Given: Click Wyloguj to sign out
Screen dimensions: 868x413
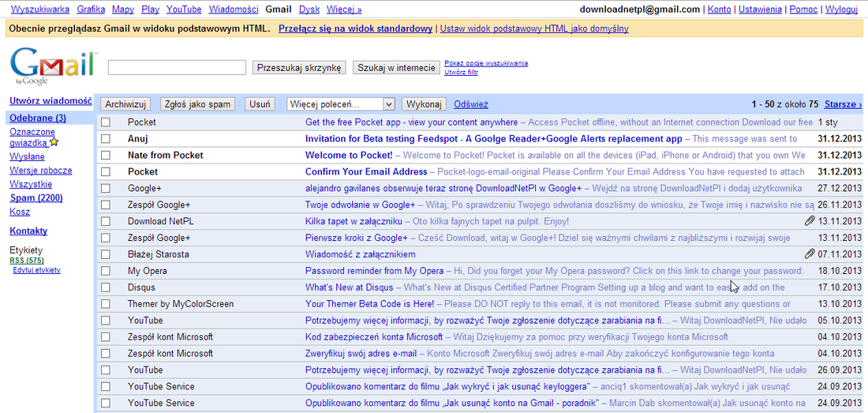Looking at the screenshot, I should click(841, 9).
